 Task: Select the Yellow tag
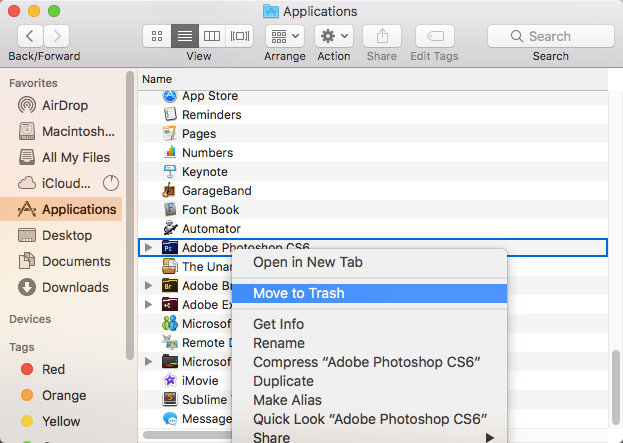point(61,421)
